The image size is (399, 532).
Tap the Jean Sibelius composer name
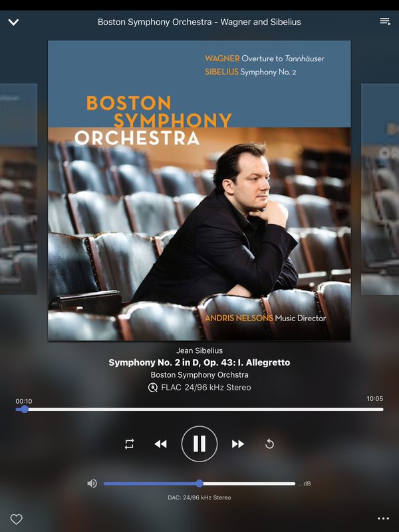pos(199,350)
